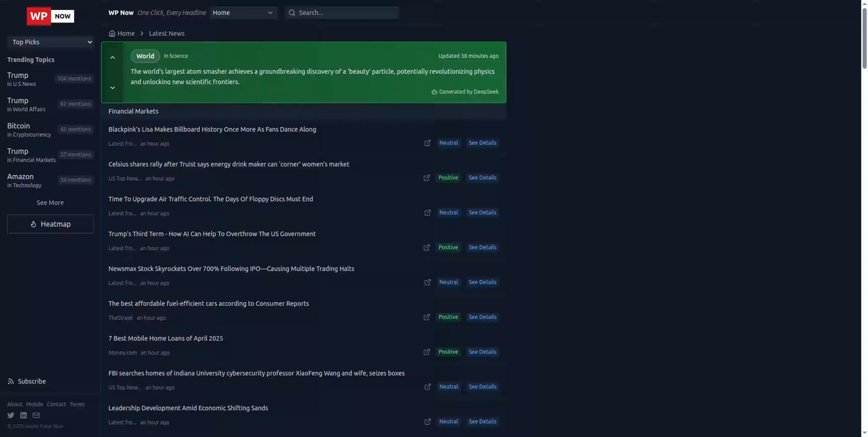The width and height of the screenshot is (868, 437).
Task: Click the Contact footer link
Action: [56, 404]
